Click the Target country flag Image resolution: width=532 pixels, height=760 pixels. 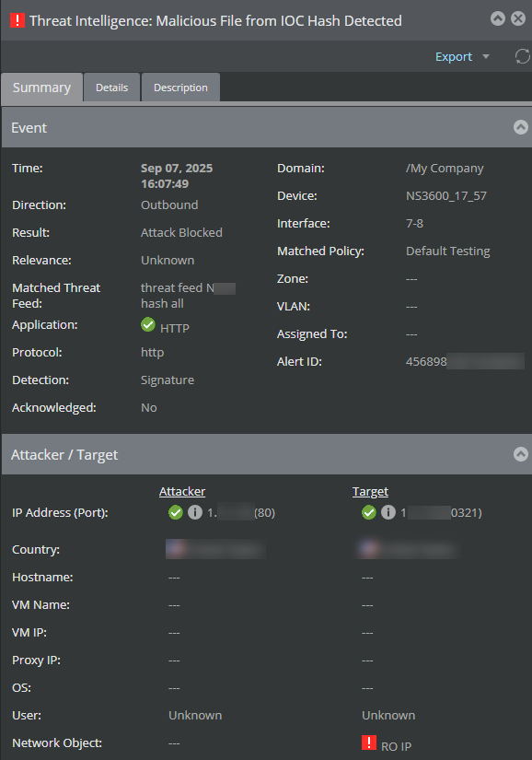(x=370, y=549)
